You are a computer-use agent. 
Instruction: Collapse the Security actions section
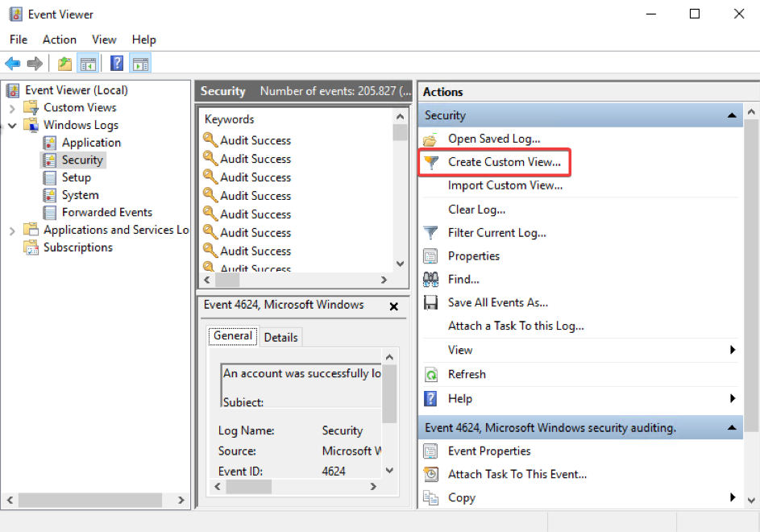point(732,116)
